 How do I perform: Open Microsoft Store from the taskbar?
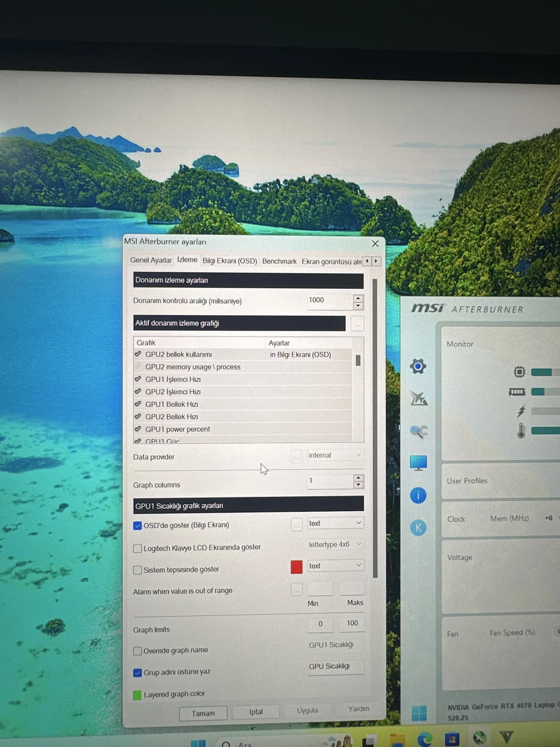[452, 739]
